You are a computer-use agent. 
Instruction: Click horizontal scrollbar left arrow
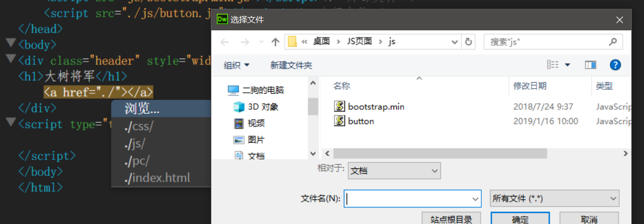[x=327, y=153]
